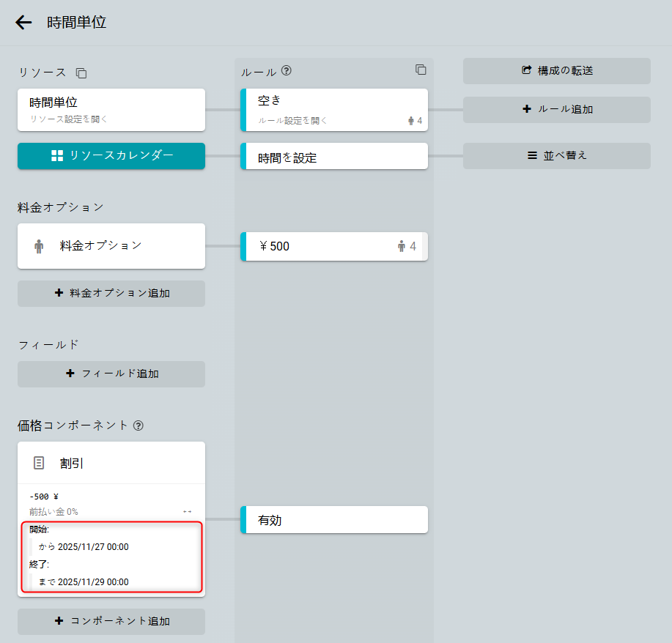Viewport: 672px width, 643px height.
Task: Click the copy icon beside リソース
Action: pos(81,73)
